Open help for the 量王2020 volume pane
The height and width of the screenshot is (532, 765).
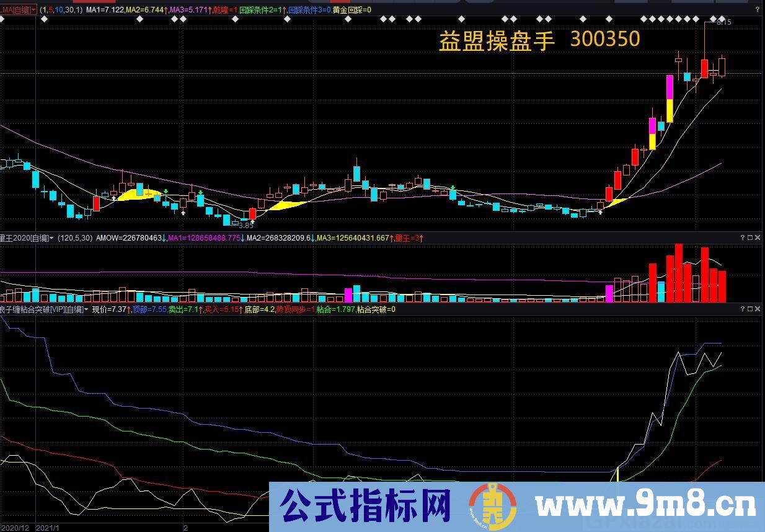pyautogui.click(x=743, y=237)
